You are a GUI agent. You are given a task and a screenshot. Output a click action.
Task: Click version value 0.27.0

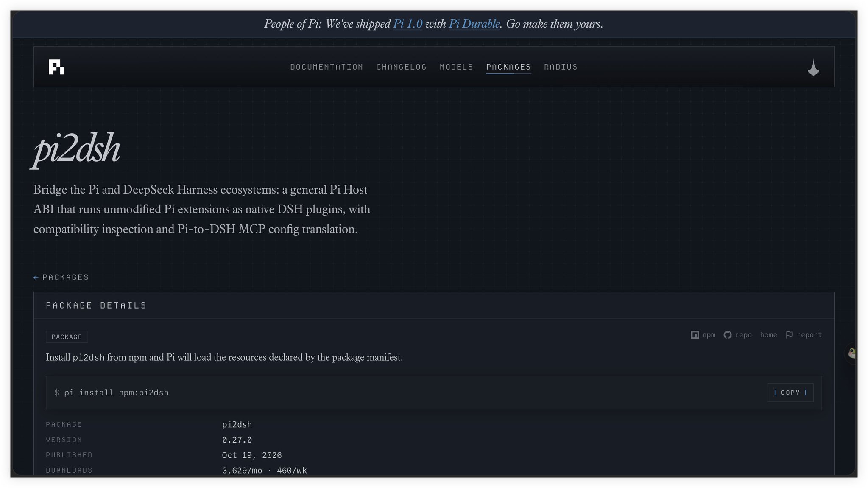(x=237, y=440)
